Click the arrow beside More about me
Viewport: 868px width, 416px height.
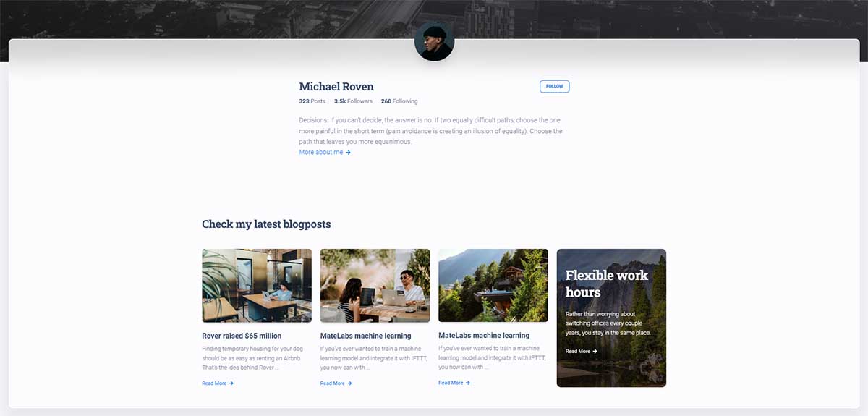(x=349, y=153)
